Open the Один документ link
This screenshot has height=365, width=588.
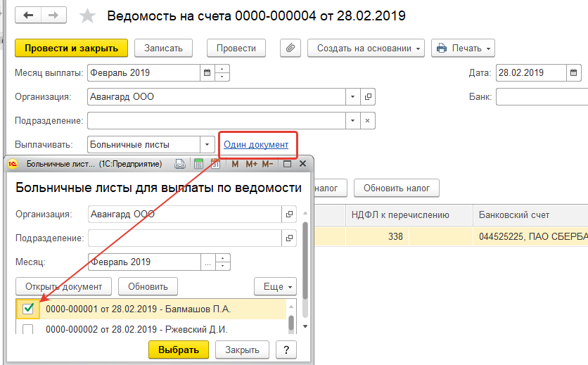point(256,145)
